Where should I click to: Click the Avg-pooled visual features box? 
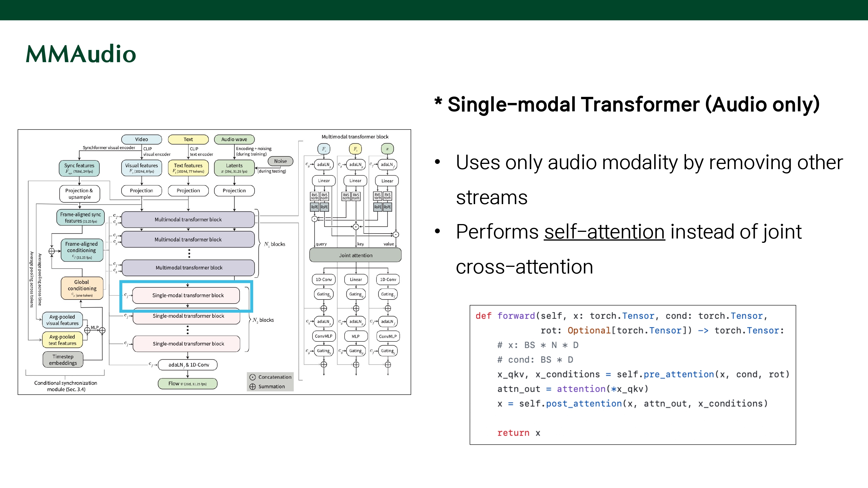pyautogui.click(x=62, y=320)
